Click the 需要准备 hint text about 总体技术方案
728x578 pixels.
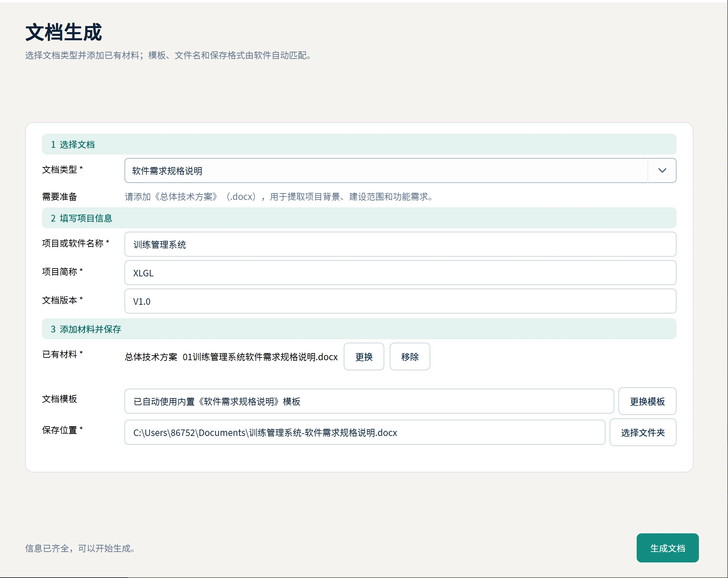[x=279, y=196]
